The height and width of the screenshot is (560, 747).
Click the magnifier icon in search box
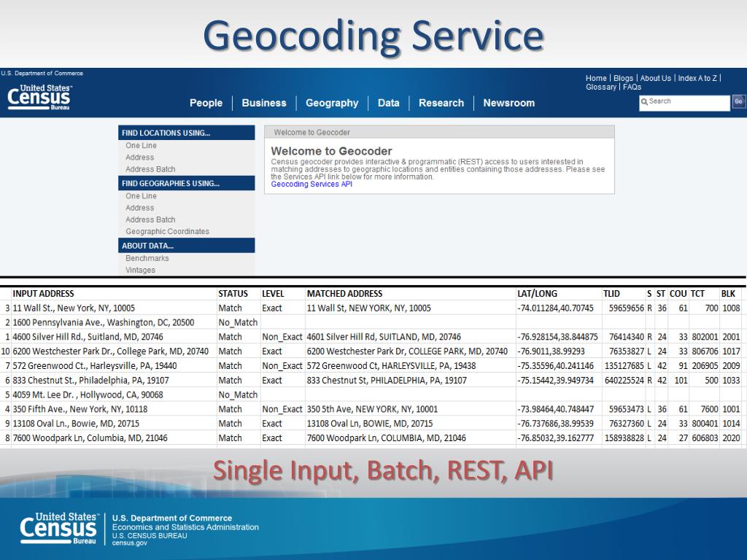pyautogui.click(x=644, y=101)
